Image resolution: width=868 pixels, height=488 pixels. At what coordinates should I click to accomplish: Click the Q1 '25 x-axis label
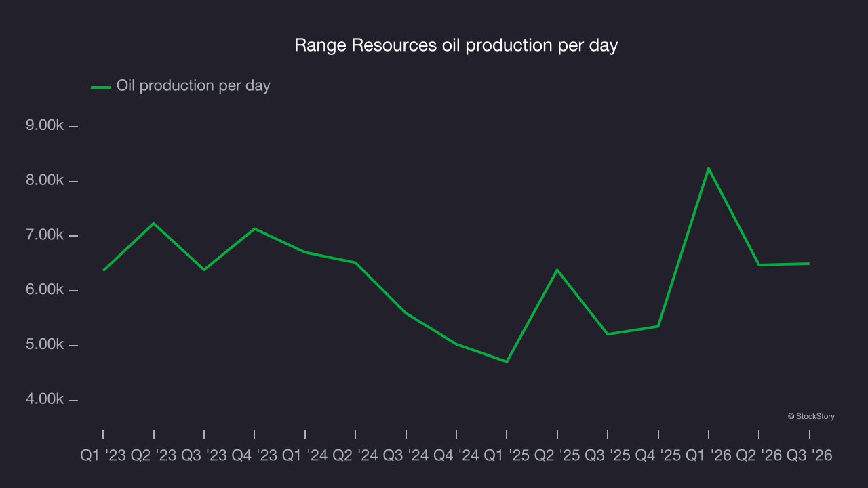(507, 455)
